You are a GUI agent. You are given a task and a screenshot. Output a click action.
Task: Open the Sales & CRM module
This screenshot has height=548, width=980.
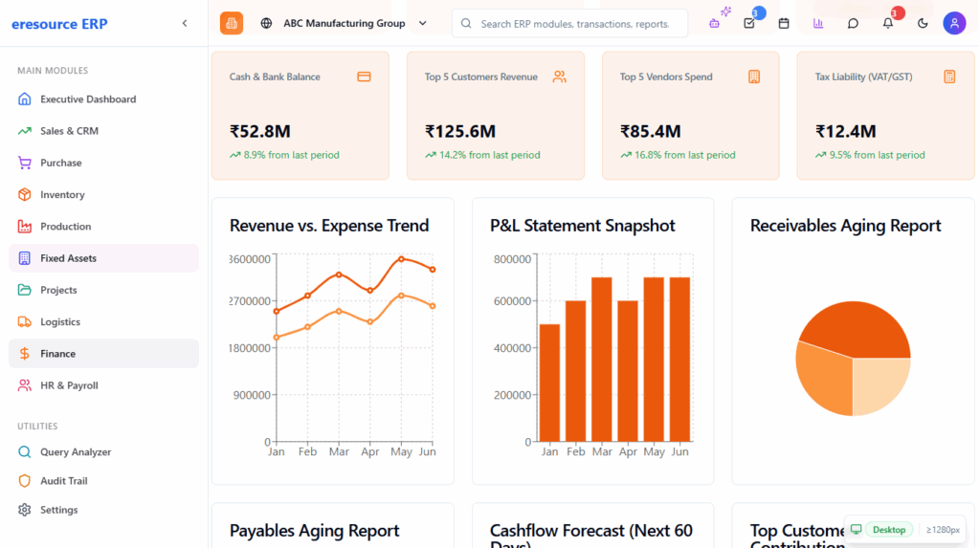click(69, 131)
